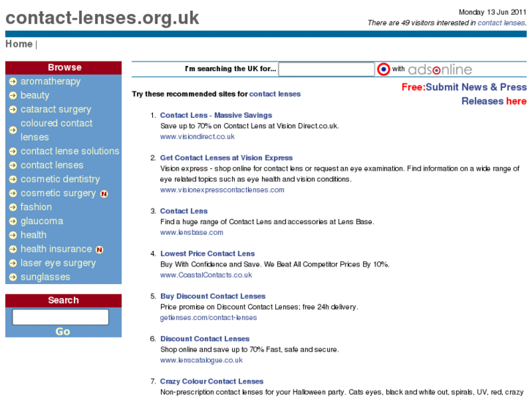Image resolution: width=532 pixels, height=399 pixels.
Task: Focus the 'searching the UK for' input
Action: click(x=326, y=70)
